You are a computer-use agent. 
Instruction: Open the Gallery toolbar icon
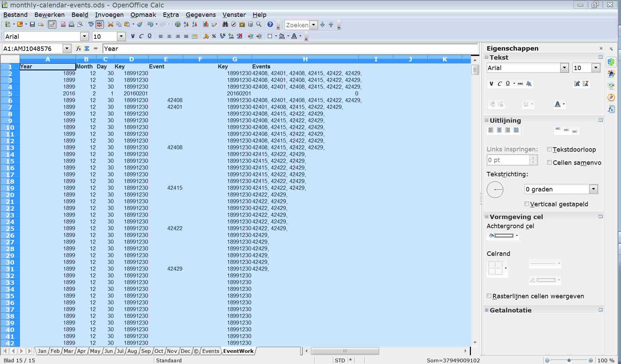(242, 25)
